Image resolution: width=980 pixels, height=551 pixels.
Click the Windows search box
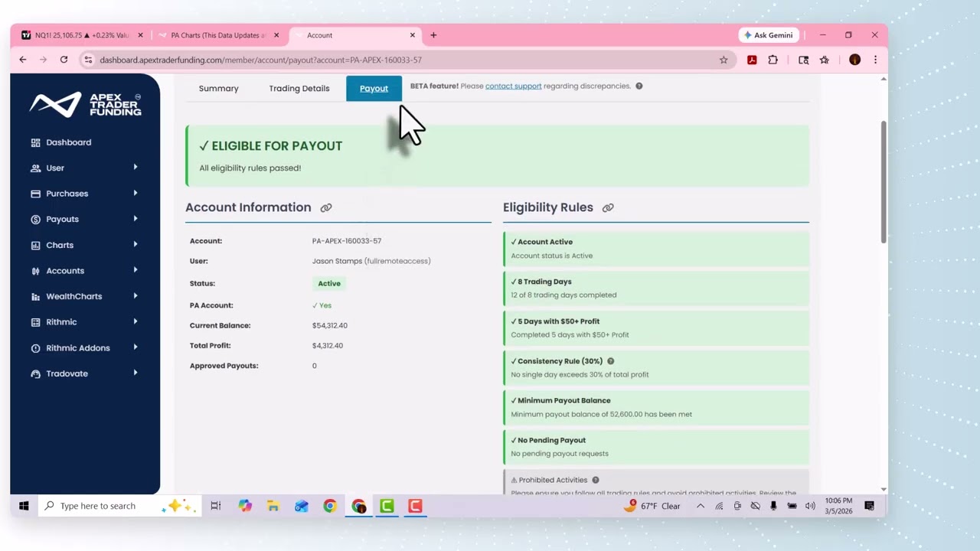(119, 506)
